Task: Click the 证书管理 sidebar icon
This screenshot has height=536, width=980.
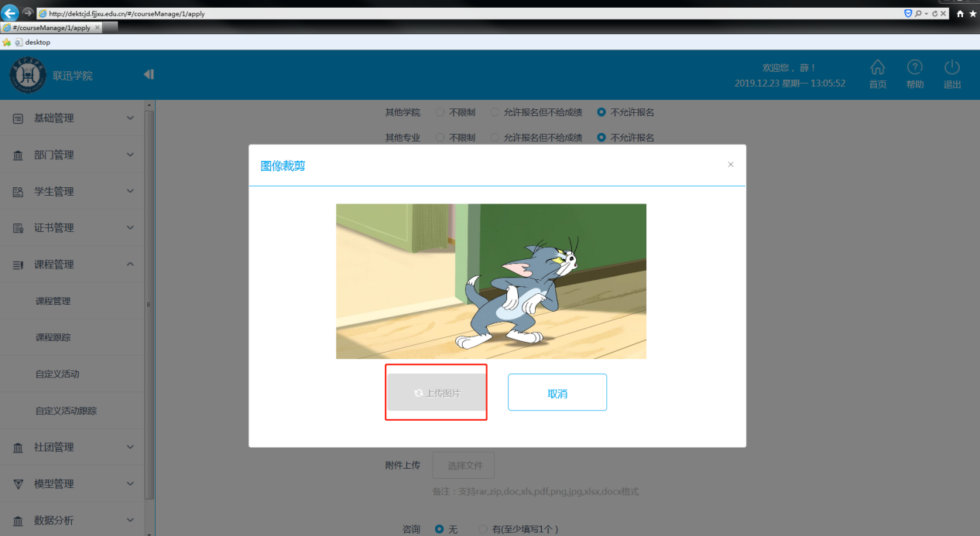Action: coord(18,228)
